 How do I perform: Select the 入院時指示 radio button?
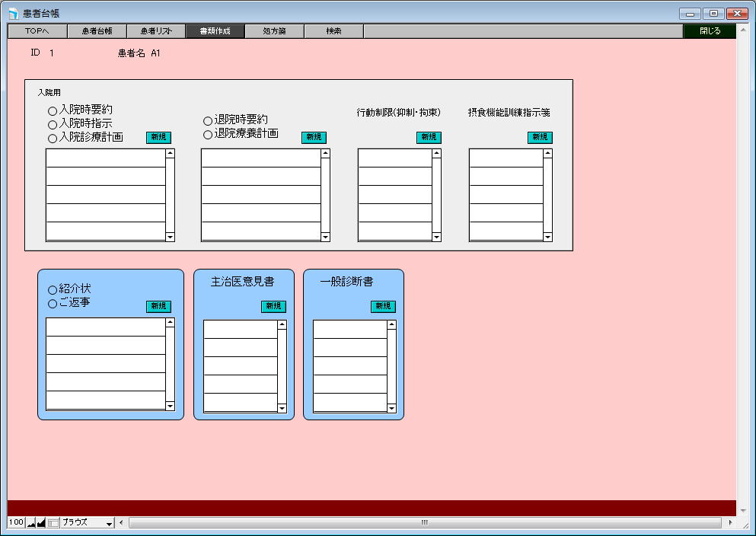pos(53,124)
